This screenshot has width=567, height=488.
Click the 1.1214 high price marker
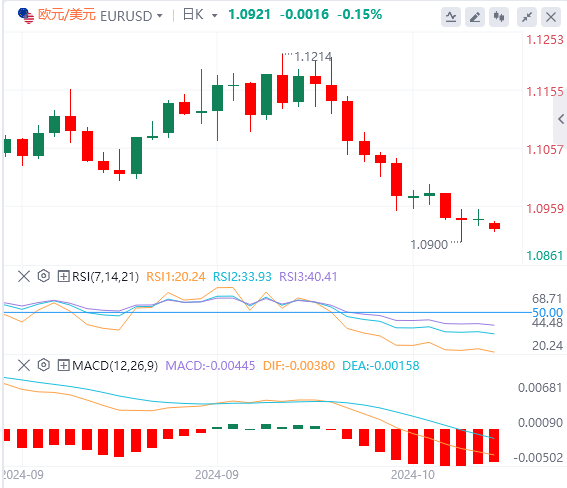pos(313,56)
